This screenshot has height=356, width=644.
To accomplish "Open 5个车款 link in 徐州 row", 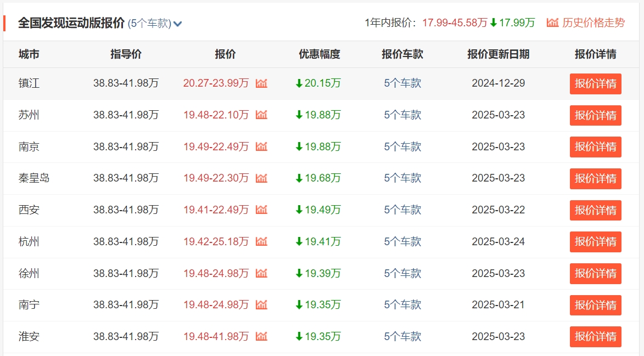I will 402,273.
